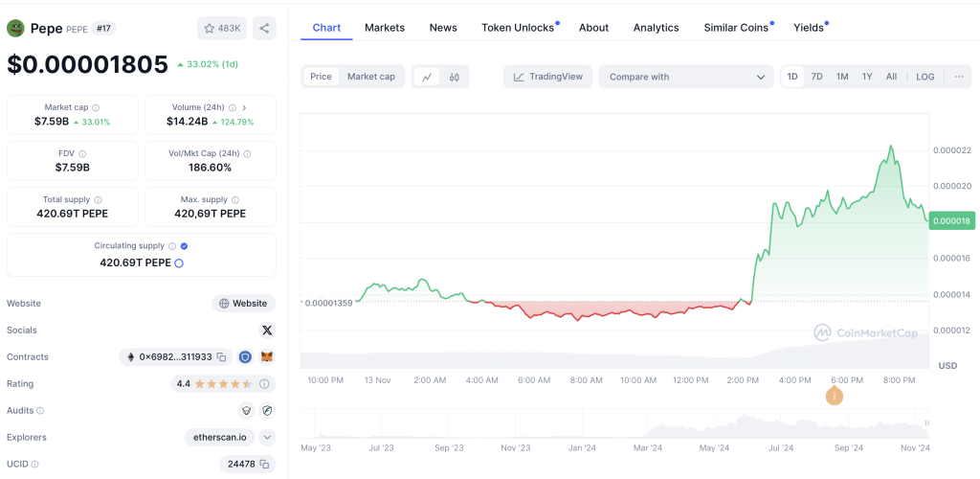Click info icon beside Audits label
This screenshot has width=980, height=479.
[40, 411]
